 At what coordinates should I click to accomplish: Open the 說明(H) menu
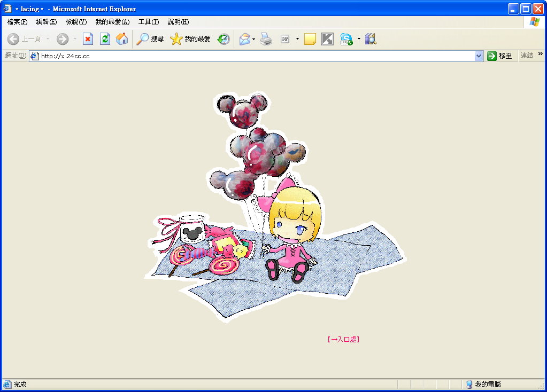[x=178, y=22]
